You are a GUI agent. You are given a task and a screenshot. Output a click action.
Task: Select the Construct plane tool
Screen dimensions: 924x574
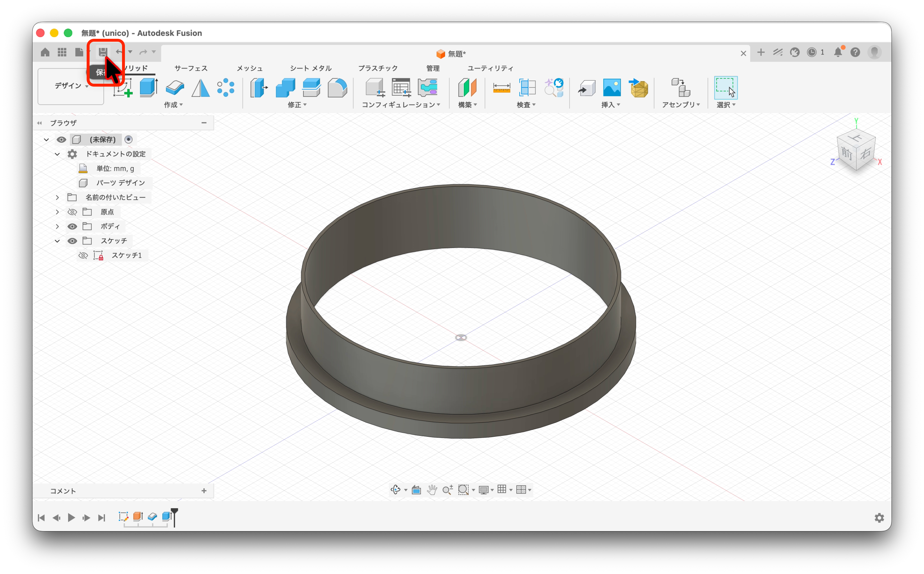tap(467, 88)
